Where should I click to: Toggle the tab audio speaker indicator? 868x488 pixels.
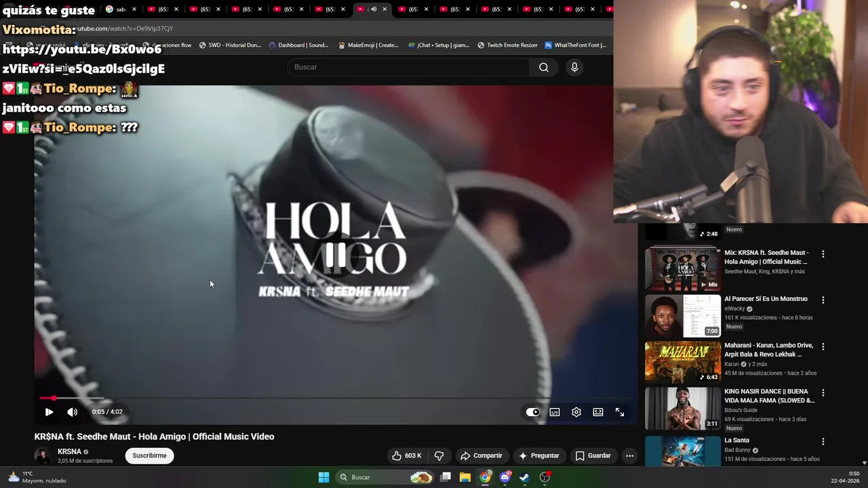pyautogui.click(x=374, y=9)
